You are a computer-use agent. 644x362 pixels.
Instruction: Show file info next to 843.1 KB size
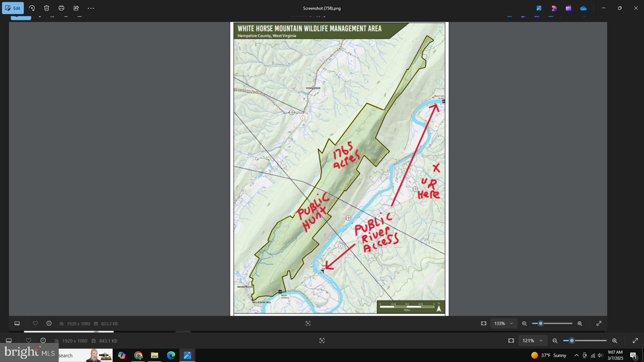click(x=43, y=341)
